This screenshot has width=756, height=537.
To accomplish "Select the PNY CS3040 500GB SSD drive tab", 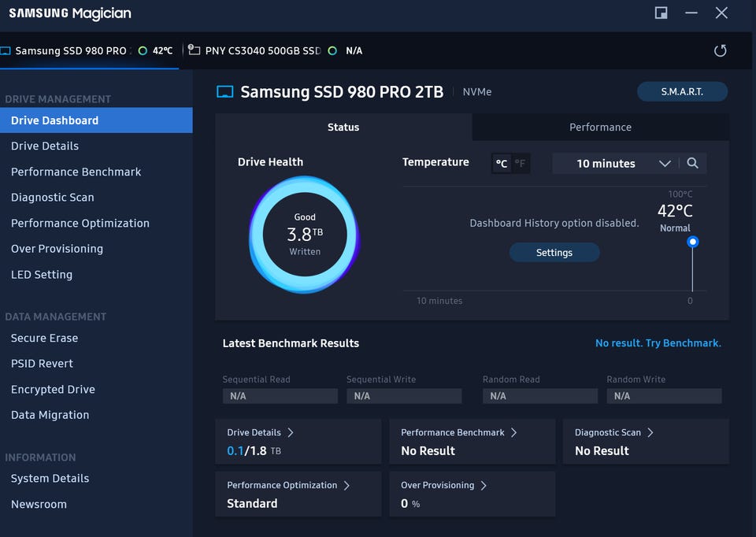I will [275, 50].
